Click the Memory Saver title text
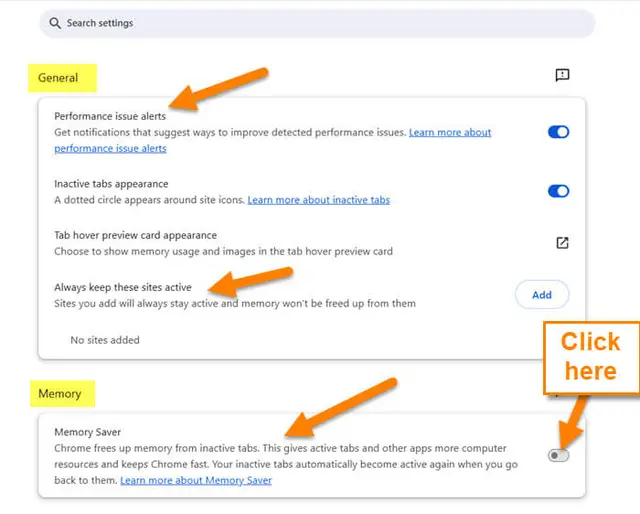This screenshot has height=514, width=640. [x=87, y=432]
